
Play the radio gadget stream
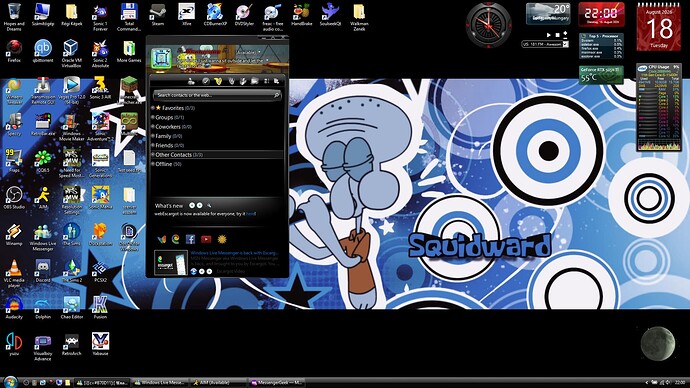(x=549, y=35)
